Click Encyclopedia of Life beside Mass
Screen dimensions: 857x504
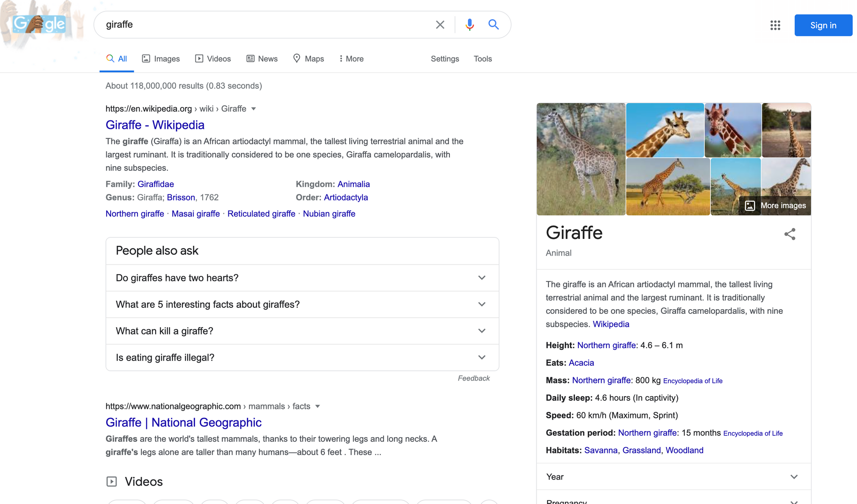click(x=692, y=381)
